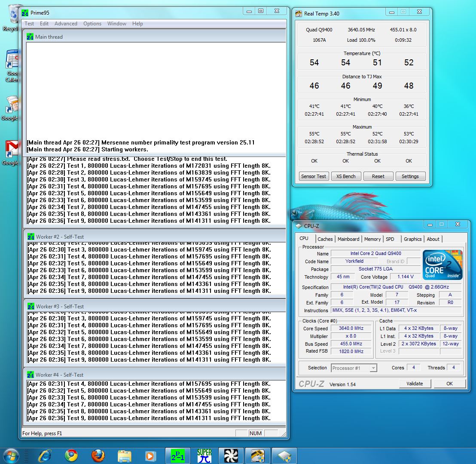Click the Socket 775 LGA package field

[376, 269]
